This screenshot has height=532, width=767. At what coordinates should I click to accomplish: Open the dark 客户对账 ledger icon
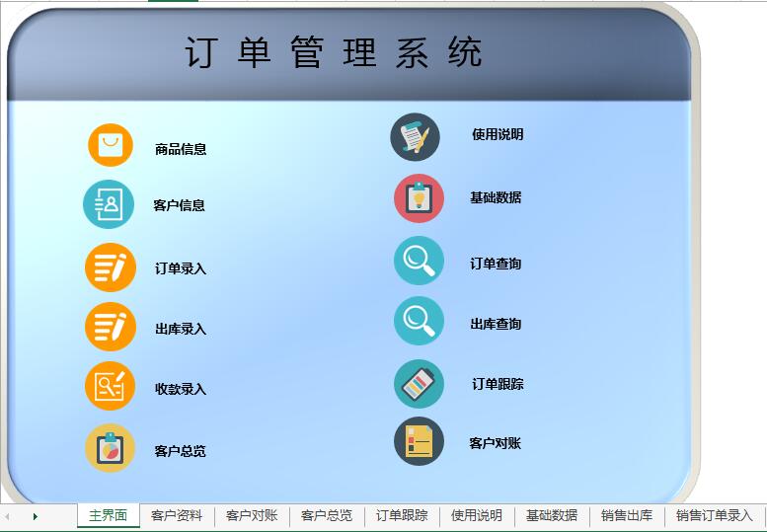pos(419,441)
